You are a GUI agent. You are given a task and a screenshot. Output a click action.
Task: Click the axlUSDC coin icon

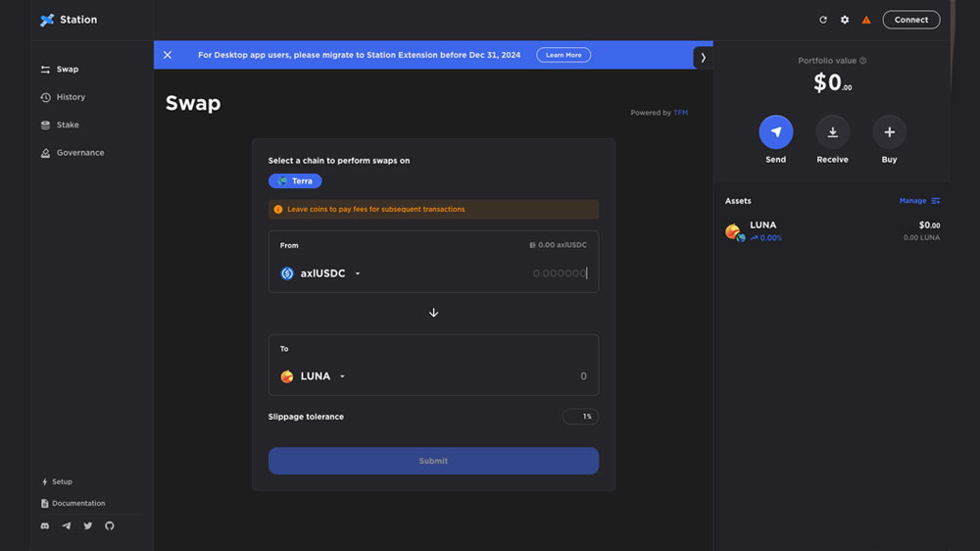pyautogui.click(x=287, y=274)
